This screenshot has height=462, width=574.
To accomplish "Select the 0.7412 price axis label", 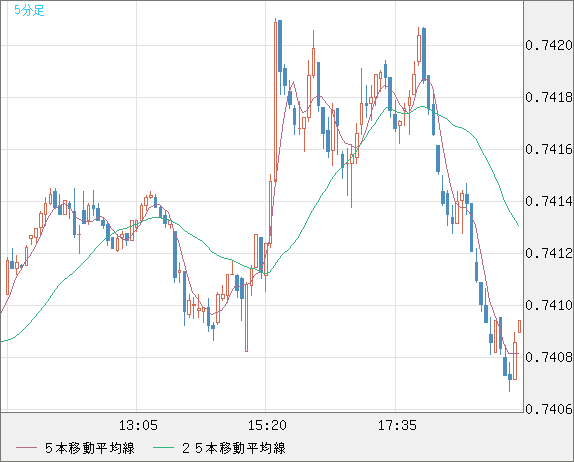I will (549, 253).
